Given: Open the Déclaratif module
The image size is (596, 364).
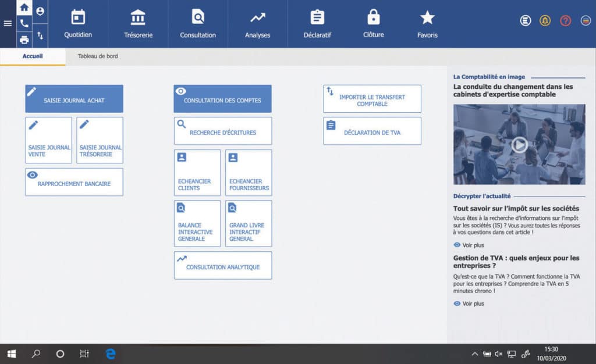Looking at the screenshot, I should click(317, 23).
